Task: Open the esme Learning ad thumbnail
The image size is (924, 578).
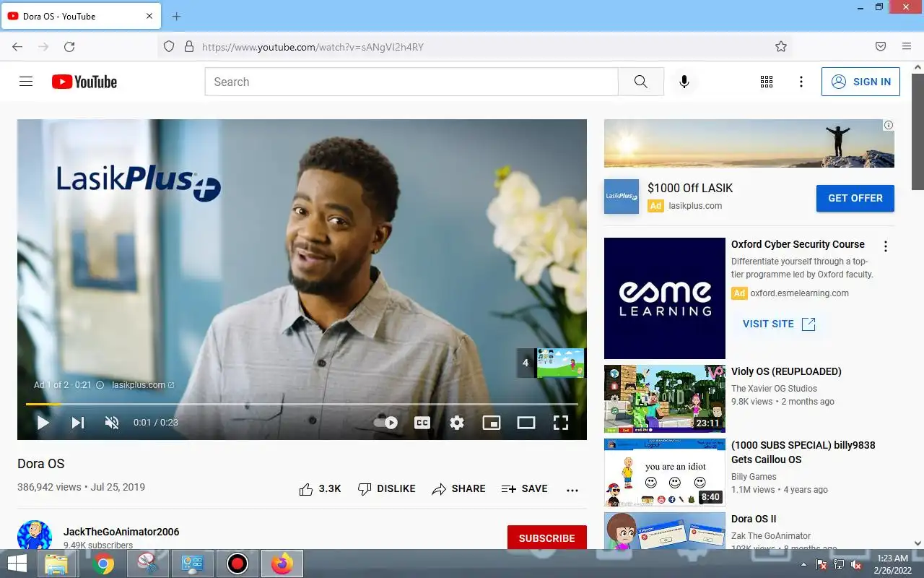Action: coord(665,298)
